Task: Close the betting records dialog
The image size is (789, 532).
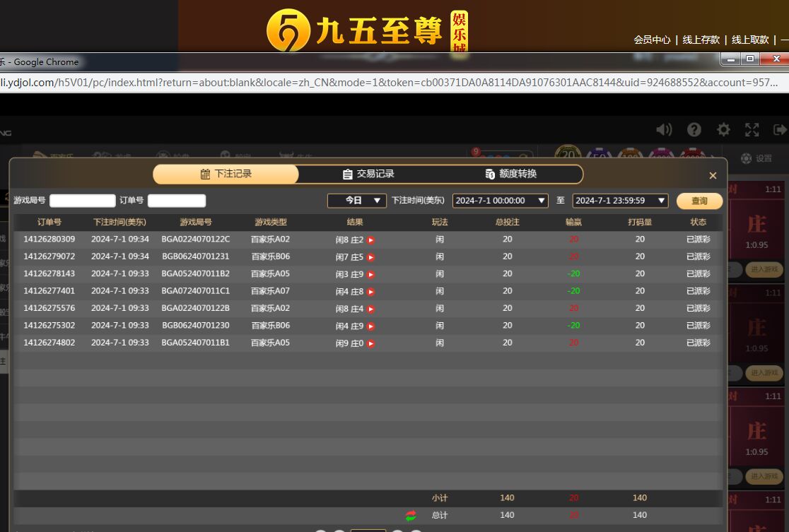Action: [x=713, y=175]
